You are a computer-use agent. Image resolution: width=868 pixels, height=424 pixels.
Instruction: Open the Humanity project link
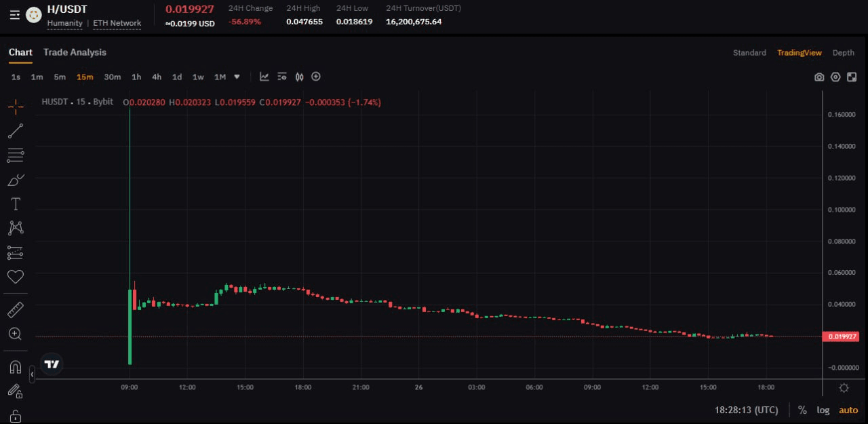[65, 23]
